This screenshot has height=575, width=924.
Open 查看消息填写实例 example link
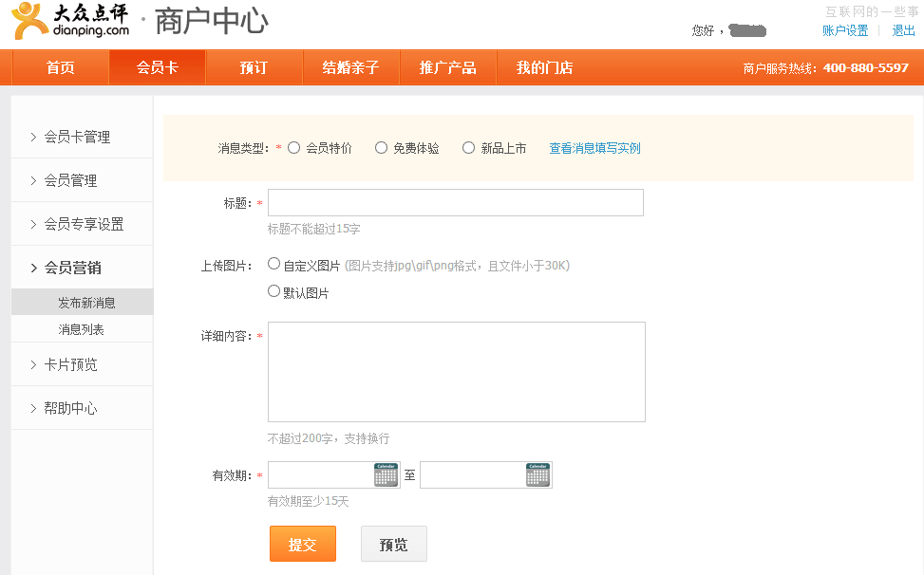pyautogui.click(x=594, y=147)
